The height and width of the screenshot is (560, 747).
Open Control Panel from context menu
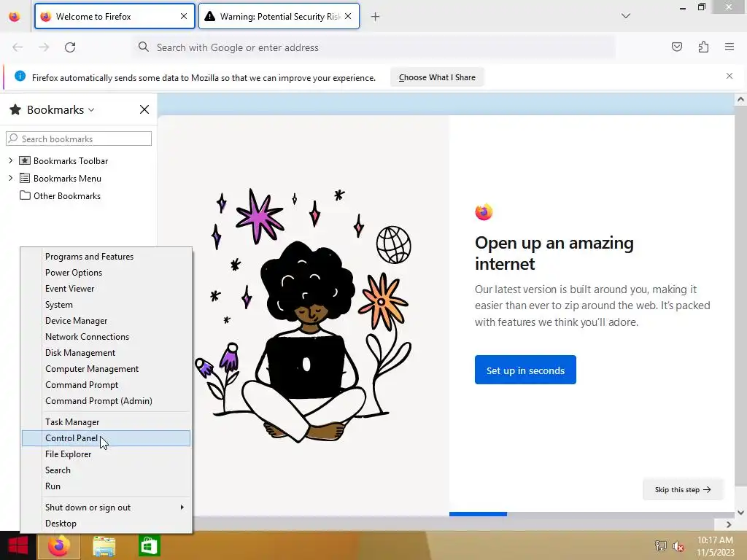(106, 438)
